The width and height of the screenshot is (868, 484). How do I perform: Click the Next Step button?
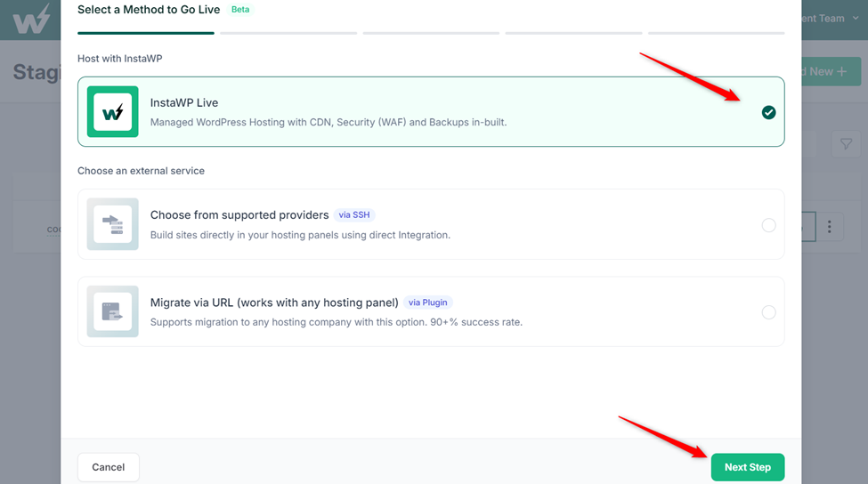click(x=747, y=467)
